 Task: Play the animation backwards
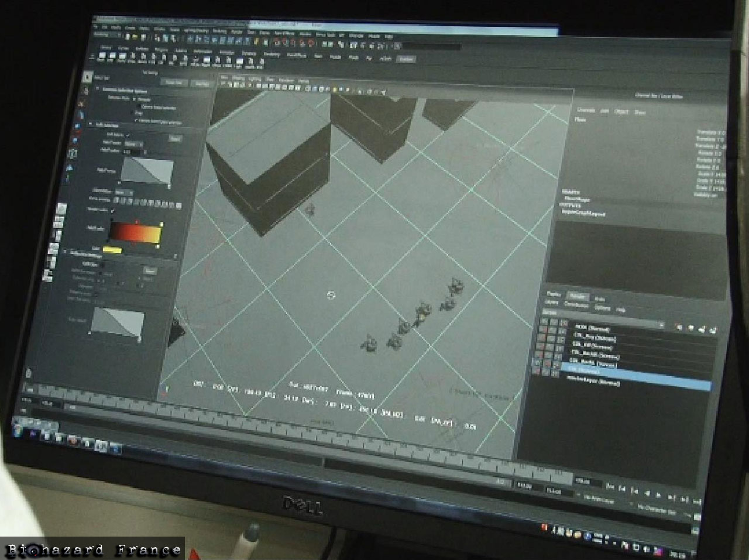648,493
